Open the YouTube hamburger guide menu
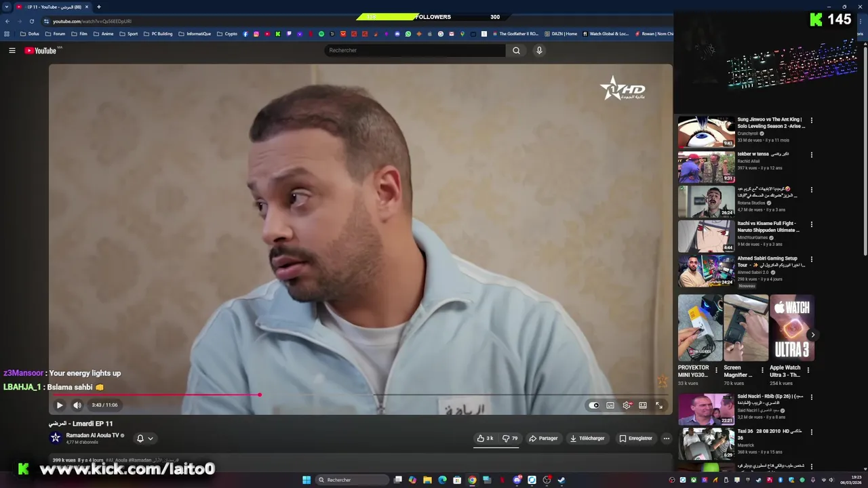Viewport: 868px width, 488px height. 12,50
